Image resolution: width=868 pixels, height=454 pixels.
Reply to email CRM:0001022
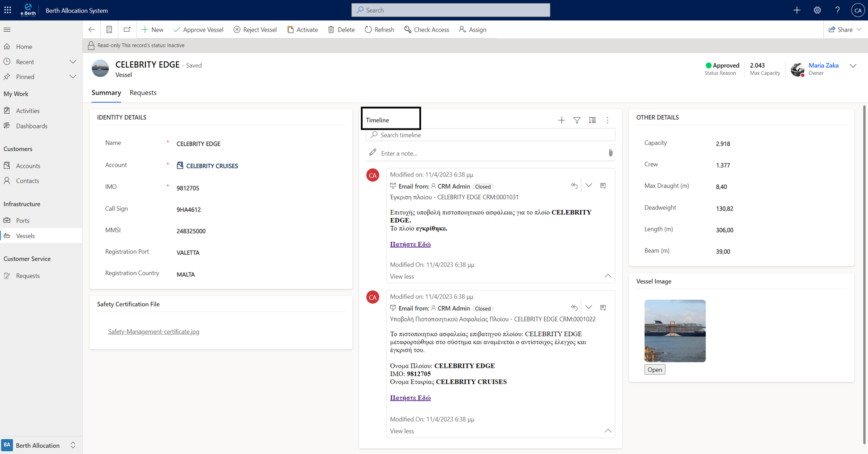pos(574,307)
